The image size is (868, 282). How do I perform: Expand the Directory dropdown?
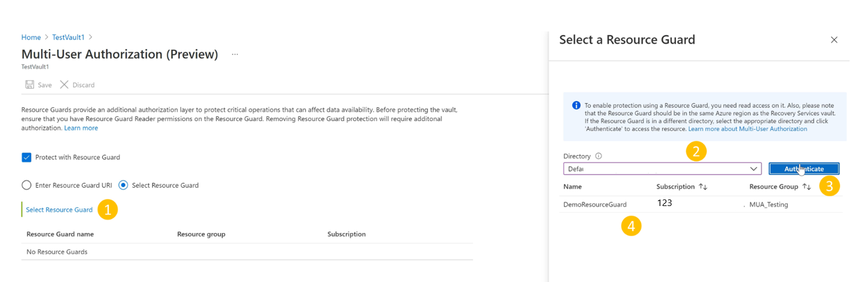coord(654,169)
